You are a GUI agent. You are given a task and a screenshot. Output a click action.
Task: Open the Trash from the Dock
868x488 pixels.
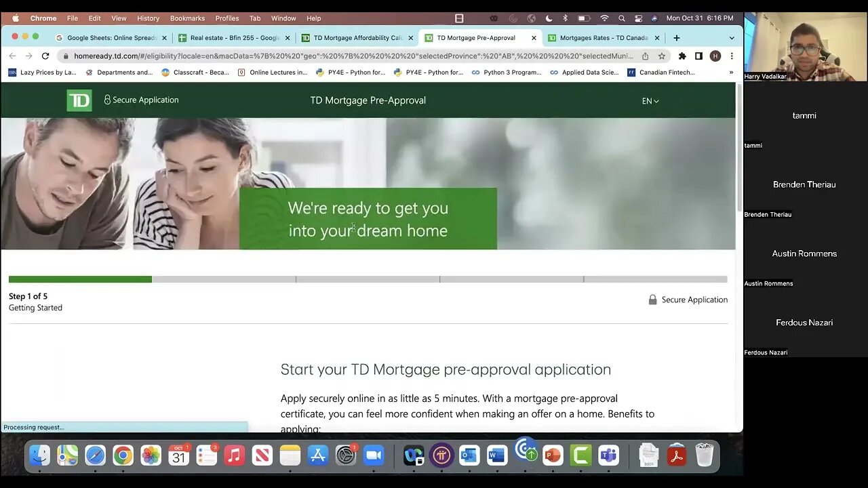[705, 455]
